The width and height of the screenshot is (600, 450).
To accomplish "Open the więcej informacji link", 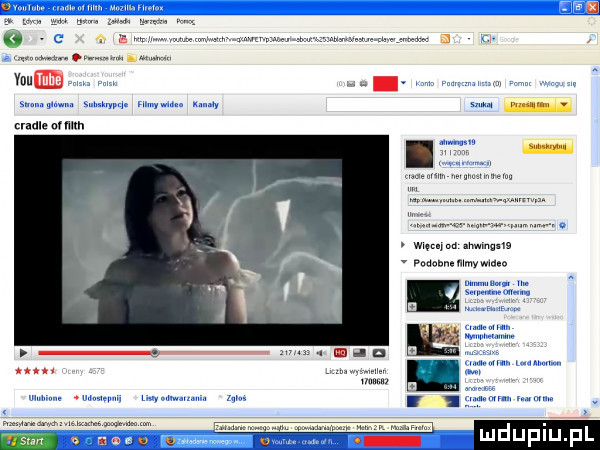I will coord(465,163).
